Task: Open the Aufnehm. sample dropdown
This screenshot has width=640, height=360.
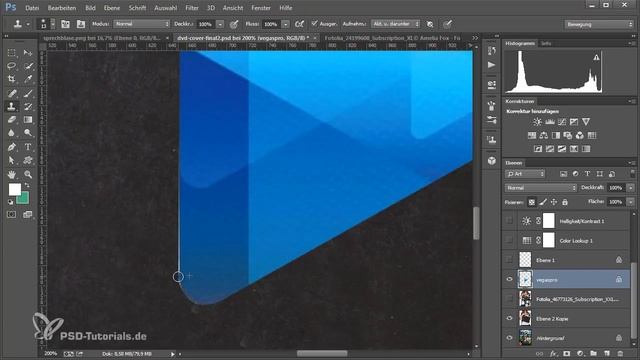Action: pos(396,24)
